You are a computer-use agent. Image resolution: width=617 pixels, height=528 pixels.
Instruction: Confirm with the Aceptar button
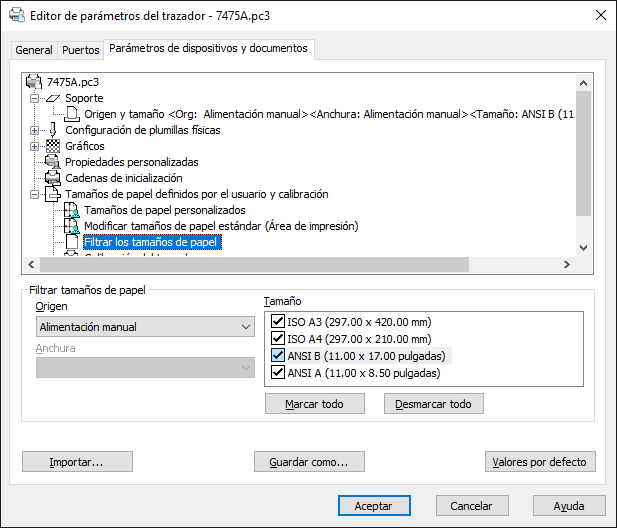click(374, 506)
